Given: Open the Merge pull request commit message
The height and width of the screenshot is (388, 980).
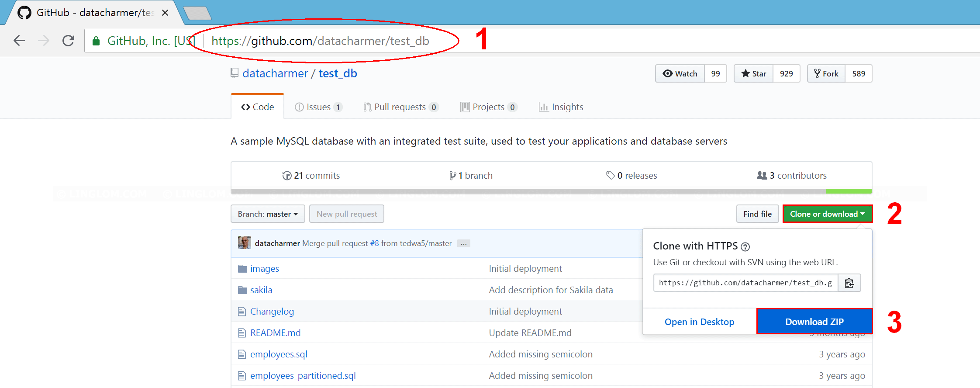Looking at the screenshot, I should click(x=335, y=243).
